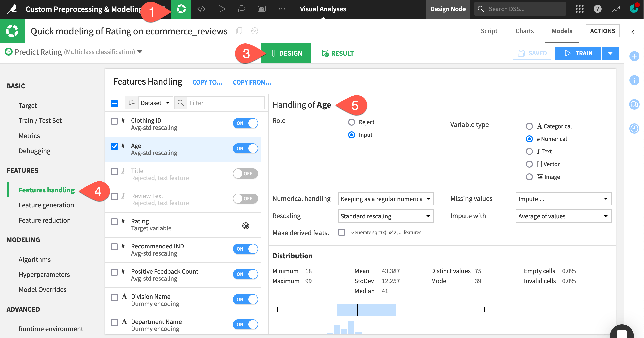The image size is (644, 338).
Task: Expand the TRAIN button dropdown arrow
Action: [611, 53]
